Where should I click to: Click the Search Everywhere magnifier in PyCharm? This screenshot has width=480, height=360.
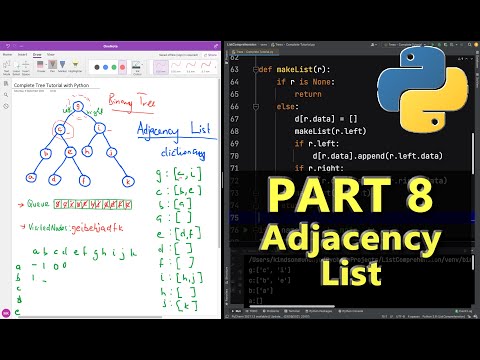pyautogui.click(x=469, y=44)
